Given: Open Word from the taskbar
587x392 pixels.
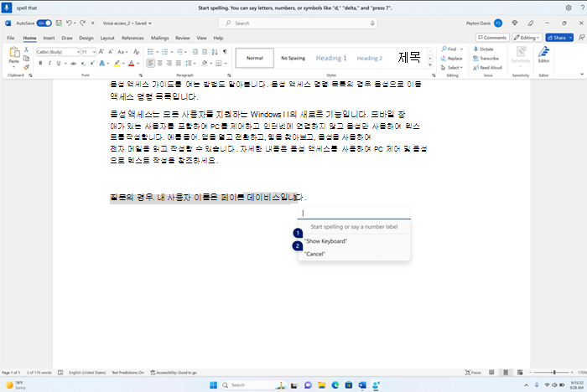Looking at the screenshot, I should tap(362, 385).
